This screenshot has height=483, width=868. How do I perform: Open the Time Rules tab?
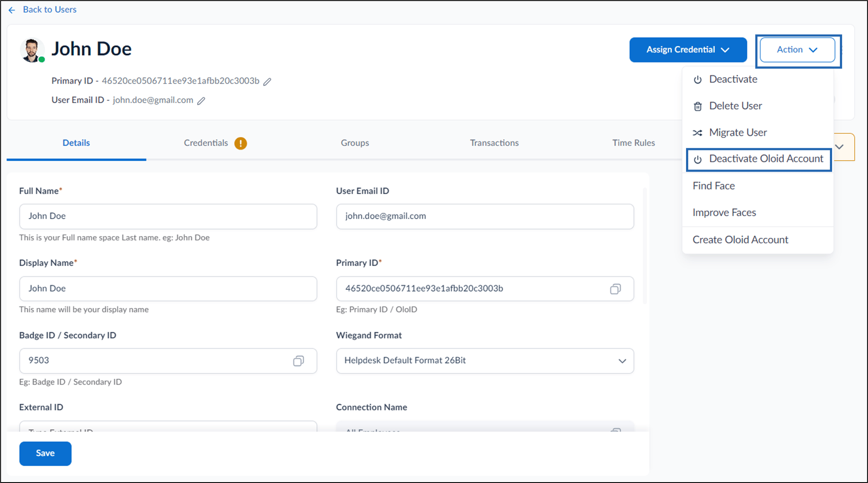(x=634, y=143)
